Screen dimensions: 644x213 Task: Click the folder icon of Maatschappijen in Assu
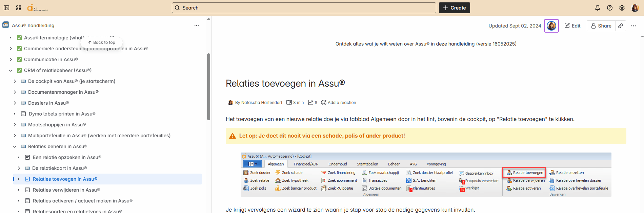[23, 125]
